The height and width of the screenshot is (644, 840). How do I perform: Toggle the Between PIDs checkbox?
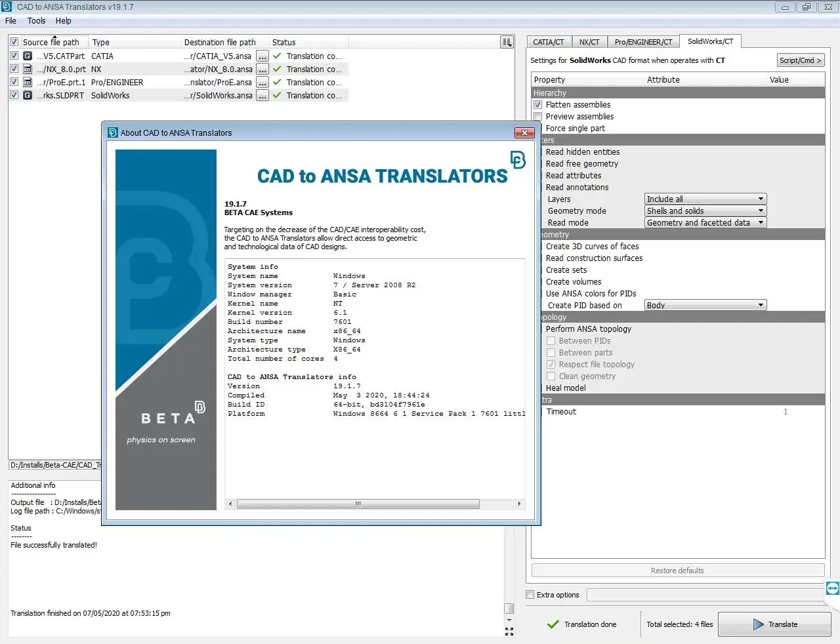coord(551,341)
